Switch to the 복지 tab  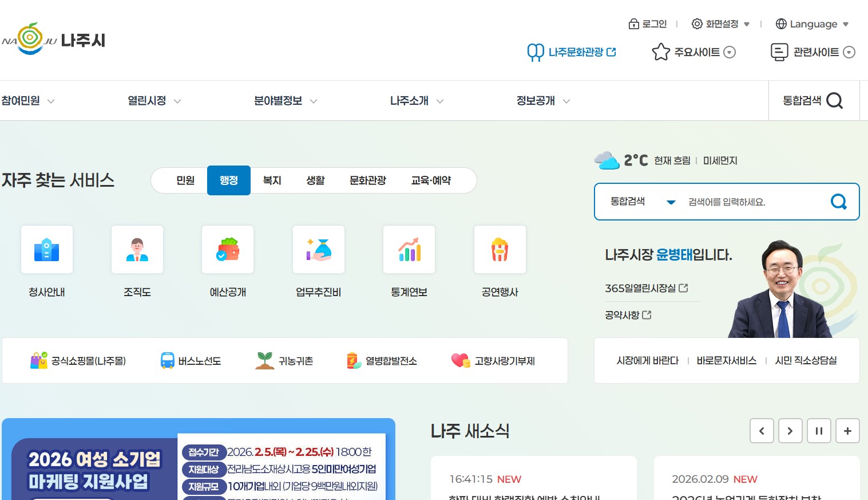[271, 180]
